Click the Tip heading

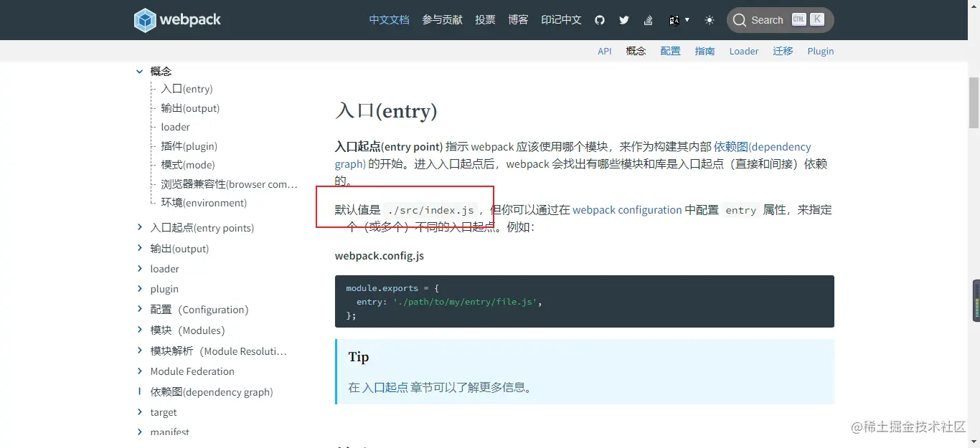pyautogui.click(x=359, y=357)
